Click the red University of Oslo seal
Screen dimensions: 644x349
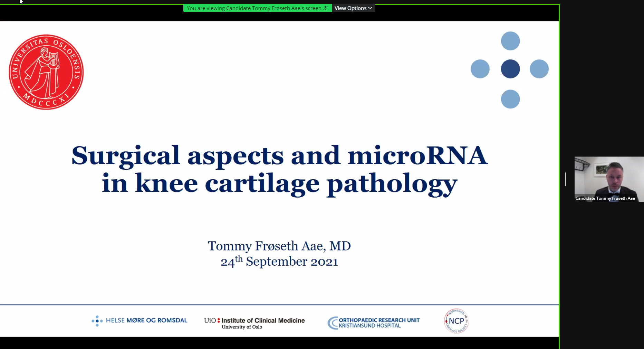(x=46, y=72)
